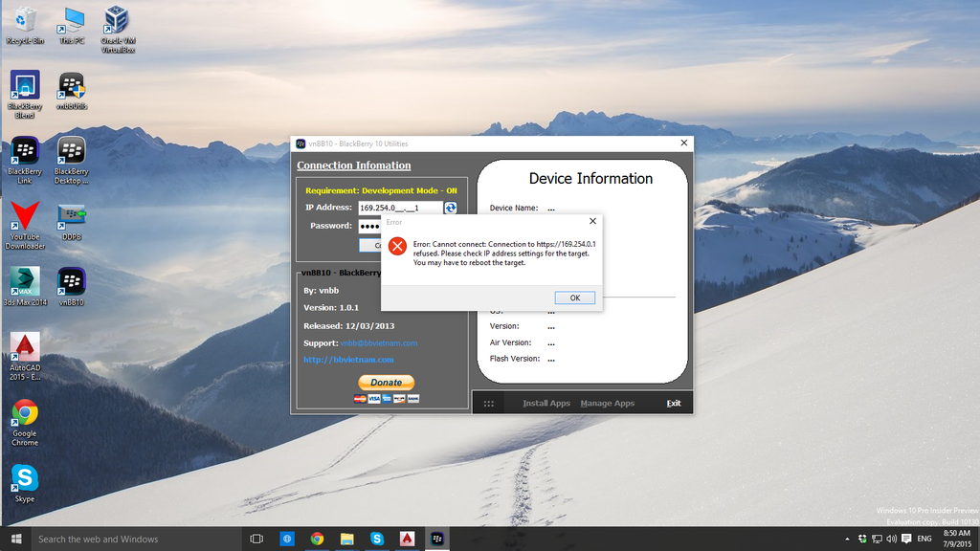Open the BlackBerry Blend desktop shortcut
The width and height of the screenshot is (980, 551).
tap(25, 95)
